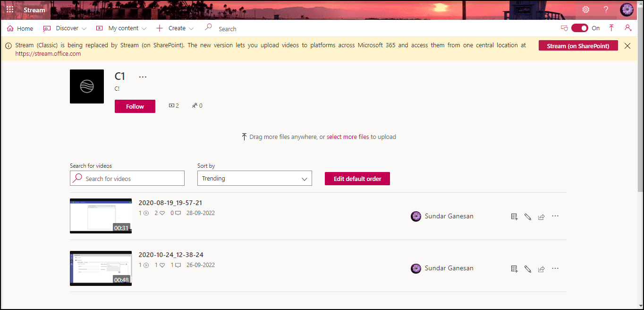Click the upload arrow icon in the top bar
644x310 pixels.
click(611, 28)
